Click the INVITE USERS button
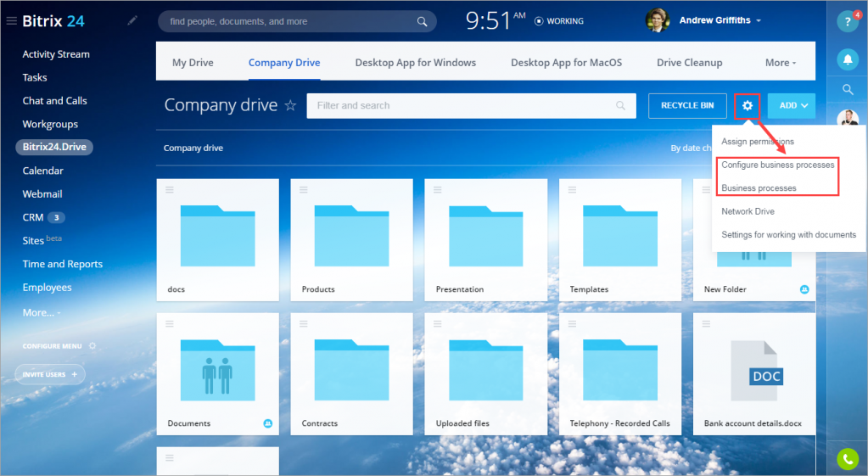 (x=50, y=375)
